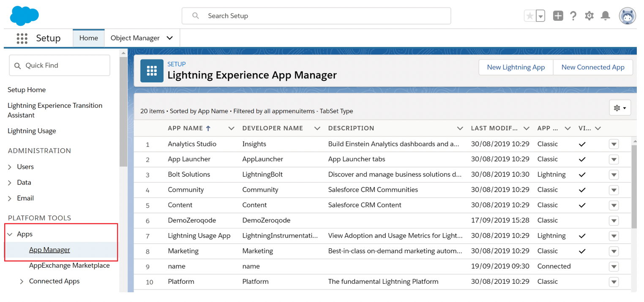The height and width of the screenshot is (302, 644).
Task: Open AppExchange Marketplace in the sidebar
Action: coord(69,266)
